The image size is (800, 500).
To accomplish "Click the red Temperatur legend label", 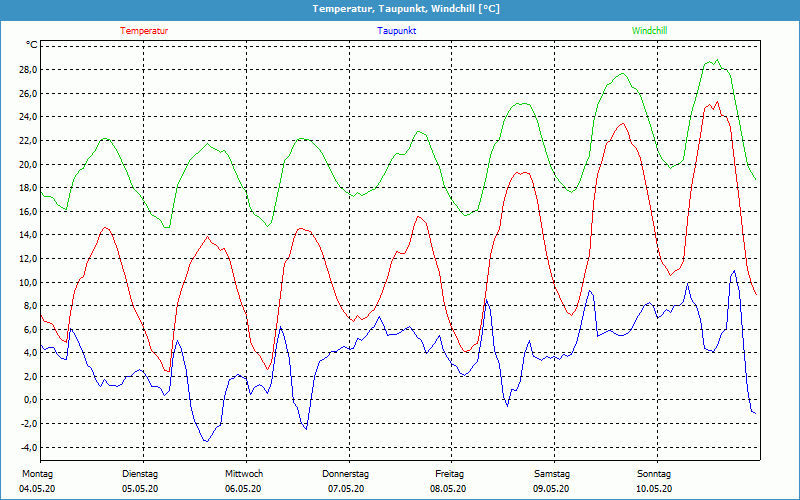I will pos(144,31).
